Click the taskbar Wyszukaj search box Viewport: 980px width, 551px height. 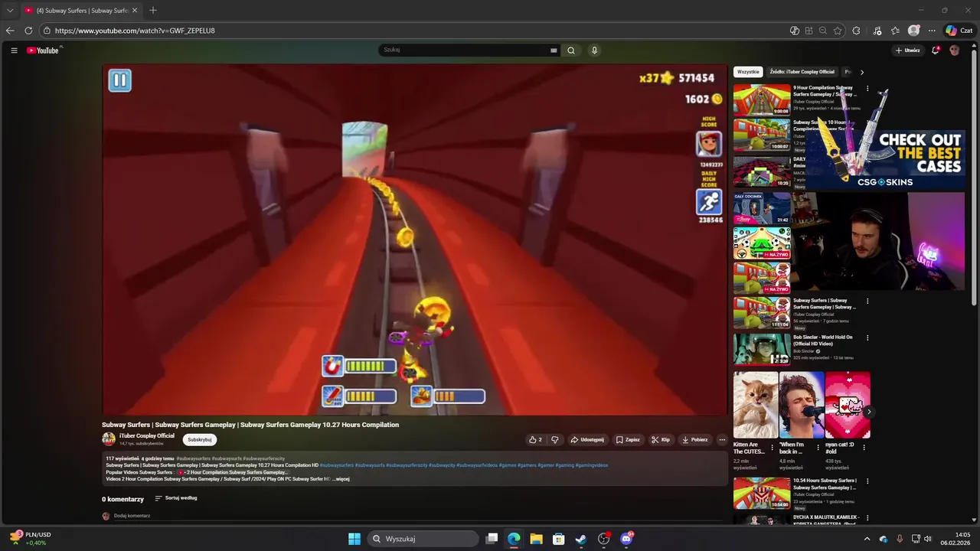(423, 539)
